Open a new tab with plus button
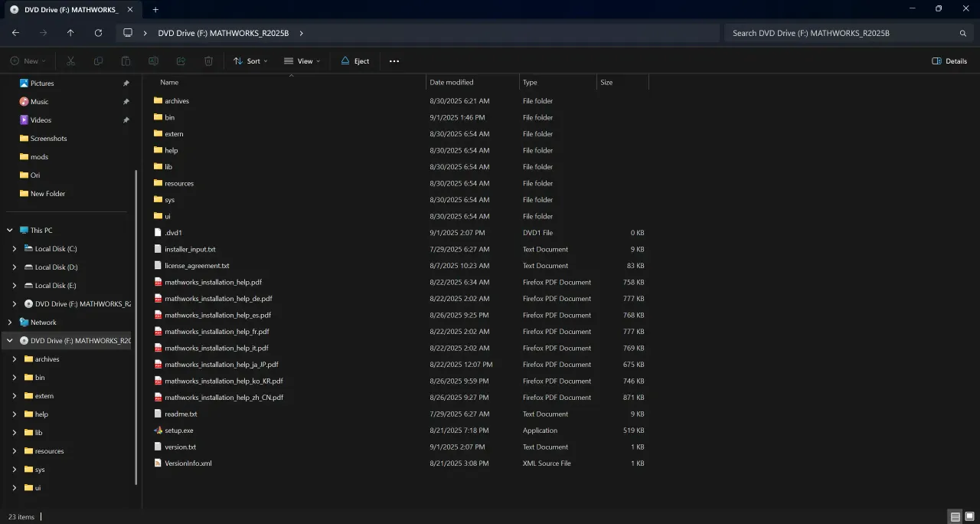This screenshot has width=980, height=524. point(155,10)
